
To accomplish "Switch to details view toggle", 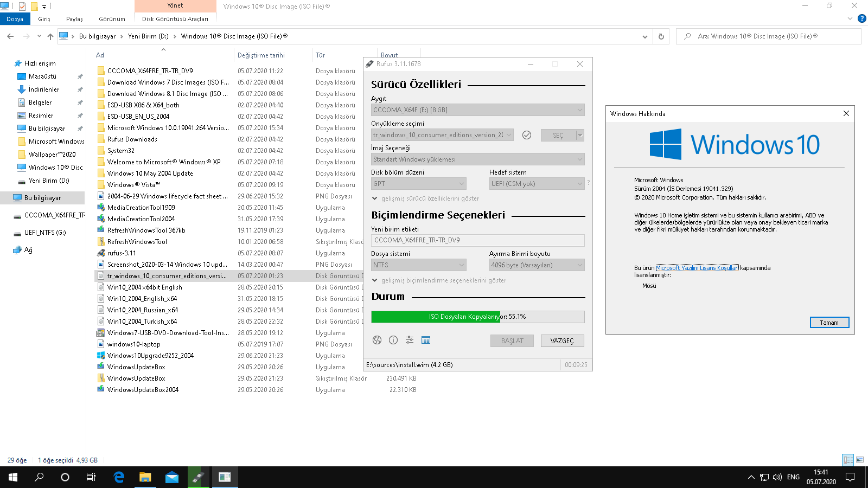I will (x=848, y=460).
